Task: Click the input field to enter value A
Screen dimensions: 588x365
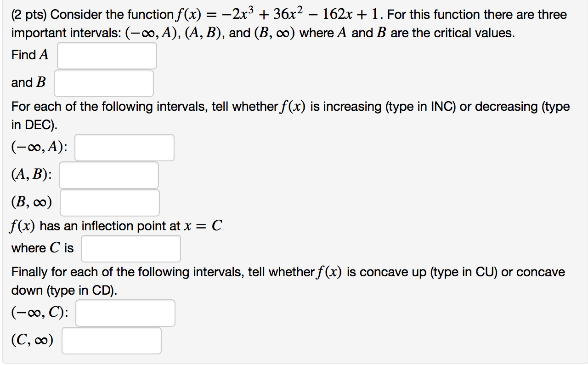Action: point(107,55)
